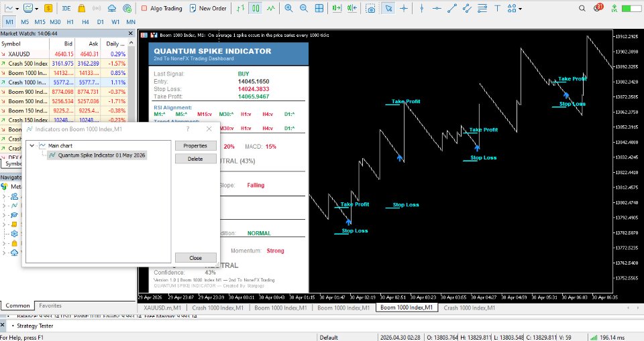Select H1 timeframe
Image resolution: width=644 pixels, height=341 pixels.
click(70, 21)
